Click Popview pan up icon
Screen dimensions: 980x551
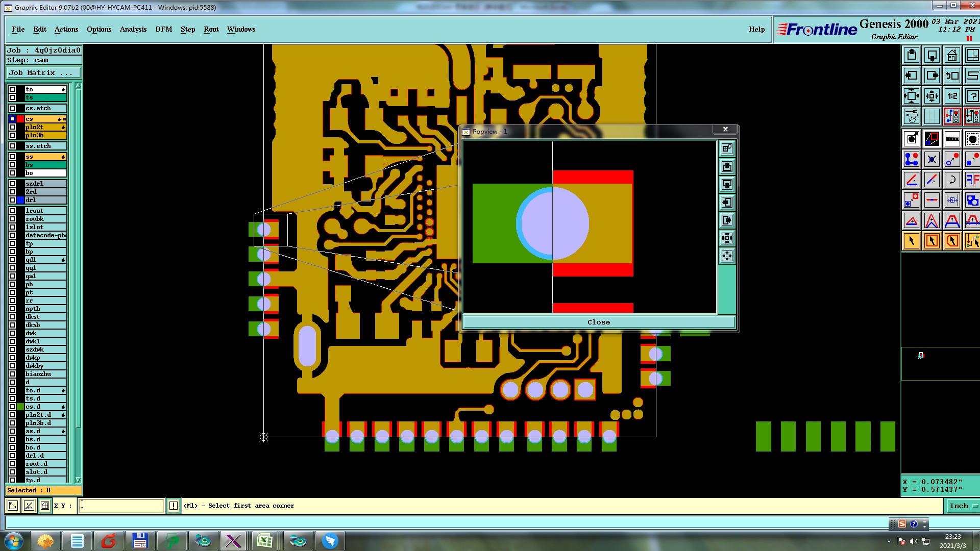(x=727, y=166)
